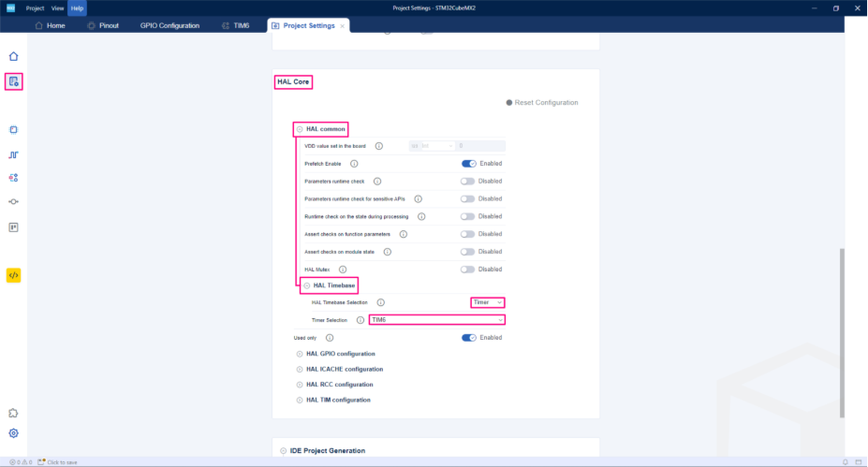This screenshot has height=467, width=868.
Task: Show info for Timer Selection
Action: [x=360, y=320]
